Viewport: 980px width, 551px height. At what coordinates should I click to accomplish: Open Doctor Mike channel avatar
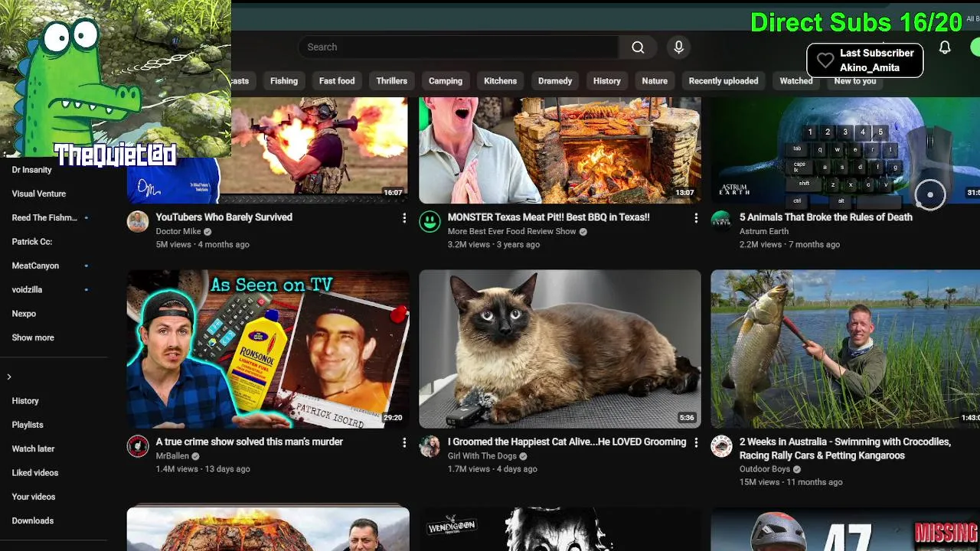point(138,222)
